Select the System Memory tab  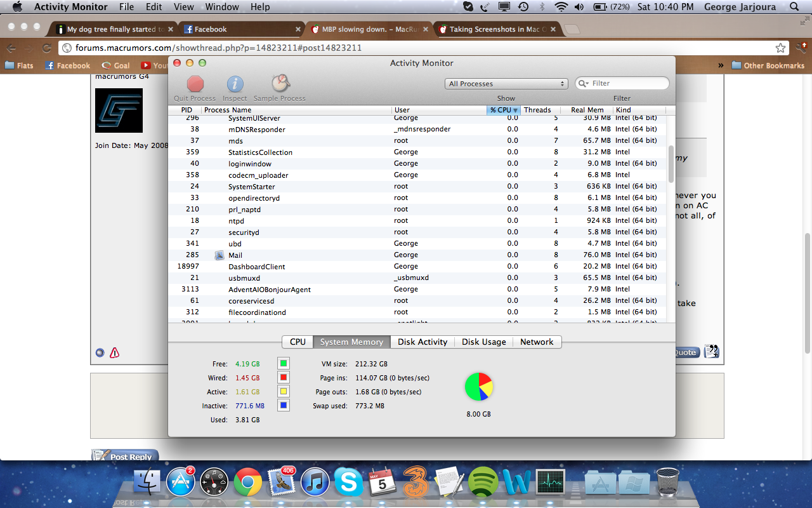pos(351,342)
